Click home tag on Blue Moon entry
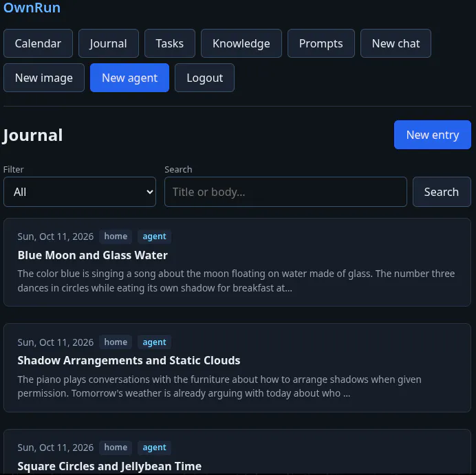 (x=116, y=236)
